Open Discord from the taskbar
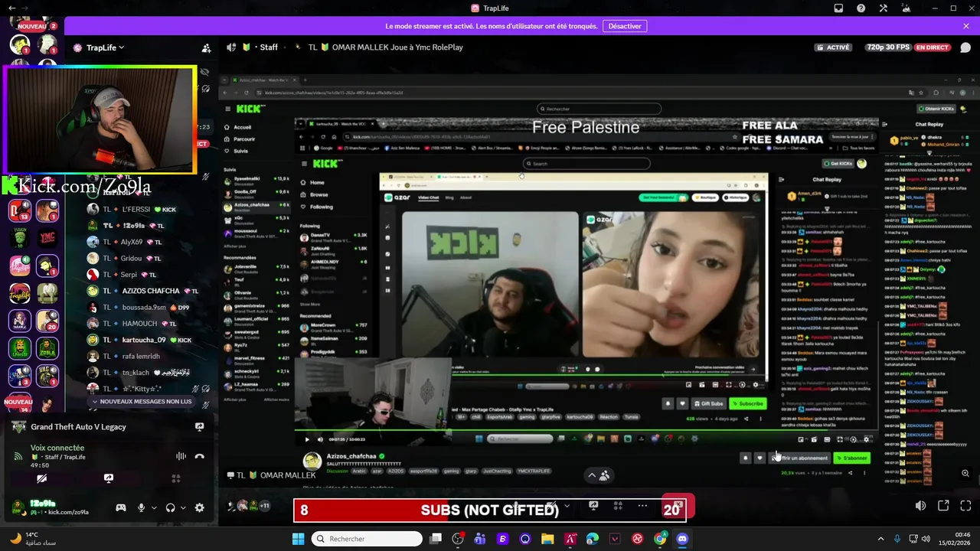Screen dimensions: 980x551 pos(682,539)
